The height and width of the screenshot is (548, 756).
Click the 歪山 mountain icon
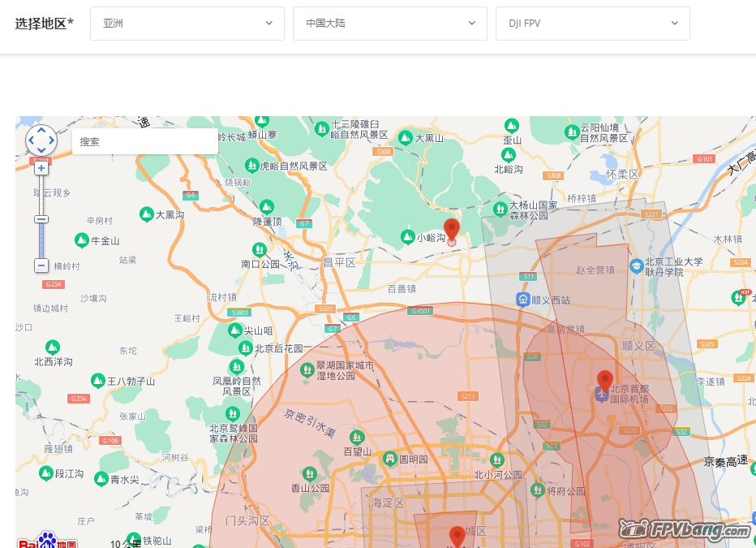512,125
